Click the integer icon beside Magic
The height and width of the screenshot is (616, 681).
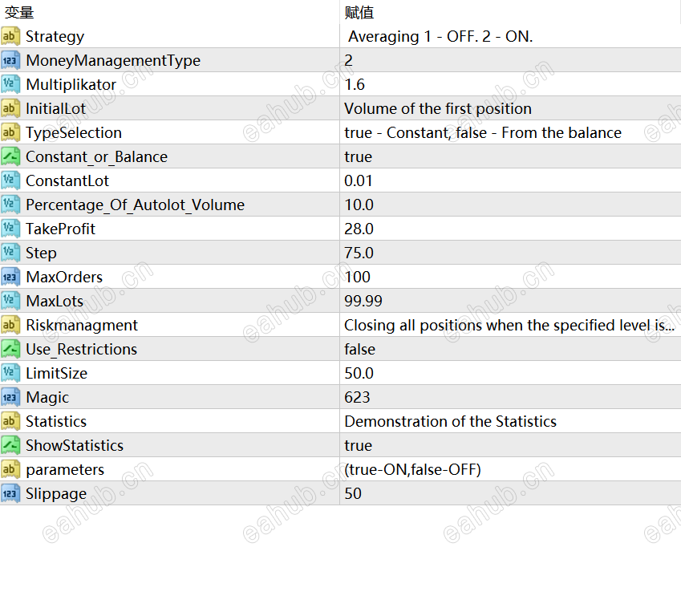pos(10,397)
